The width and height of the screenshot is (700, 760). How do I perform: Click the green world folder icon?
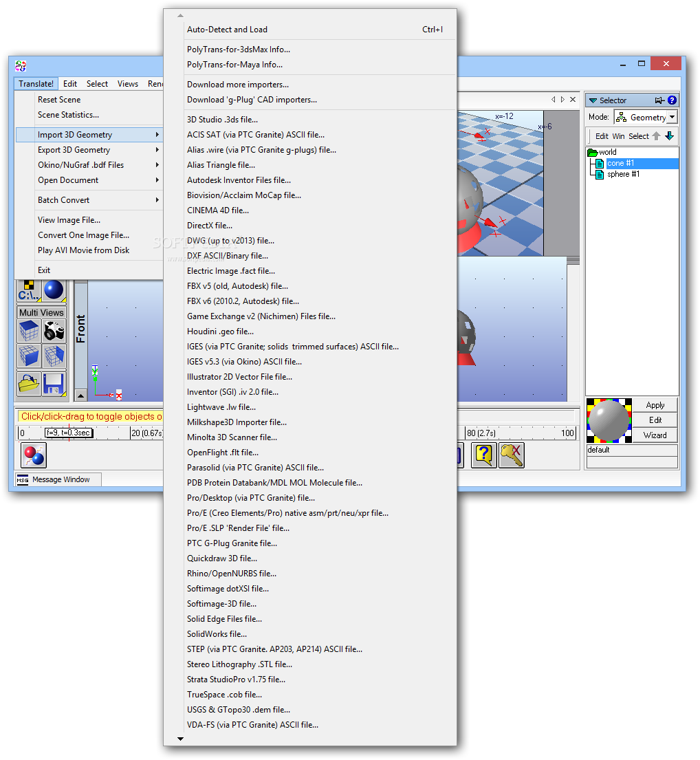[x=593, y=152]
